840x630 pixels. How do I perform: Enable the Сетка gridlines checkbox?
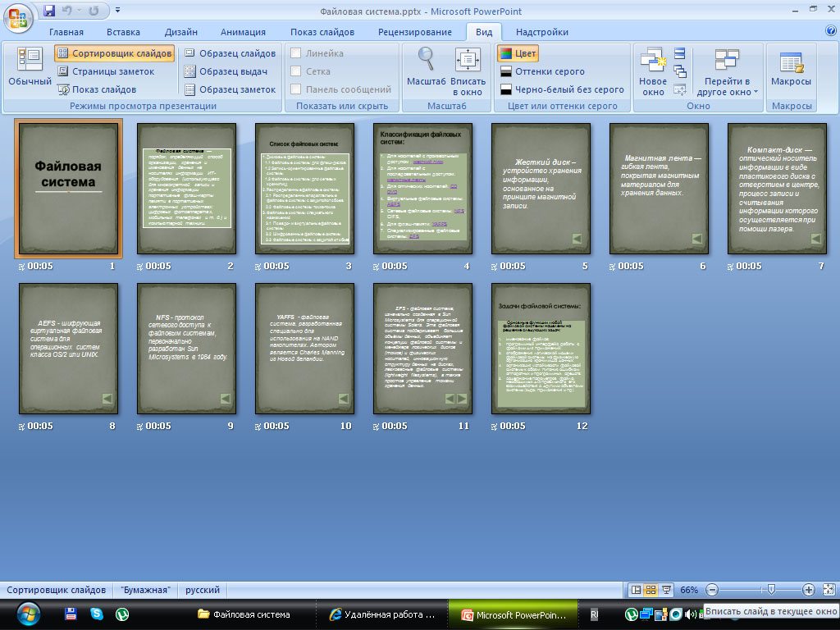point(297,71)
